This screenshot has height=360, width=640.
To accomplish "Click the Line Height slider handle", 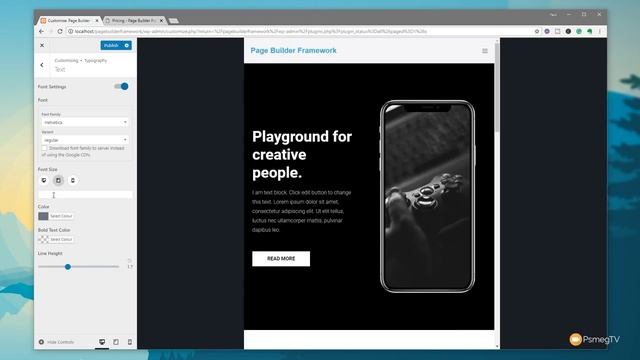I will point(68,267).
